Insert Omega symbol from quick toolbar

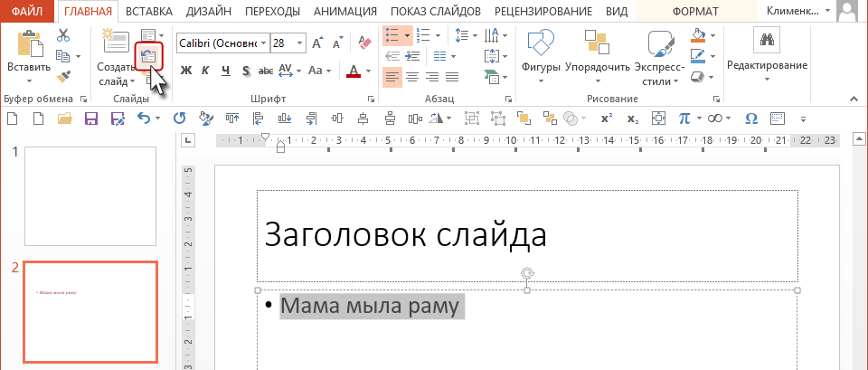pos(751,119)
